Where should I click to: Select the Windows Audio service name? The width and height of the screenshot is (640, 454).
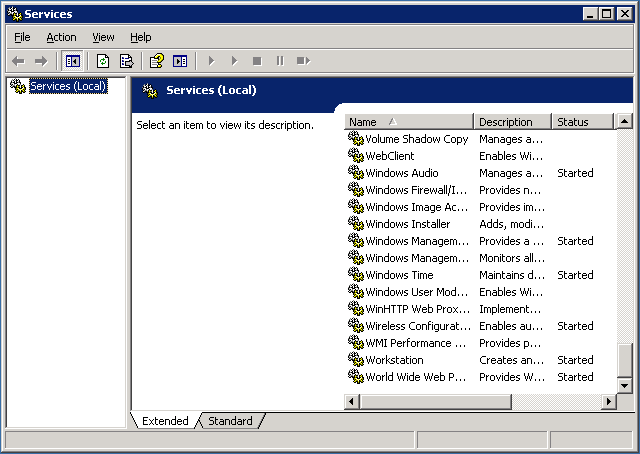pyautogui.click(x=402, y=173)
